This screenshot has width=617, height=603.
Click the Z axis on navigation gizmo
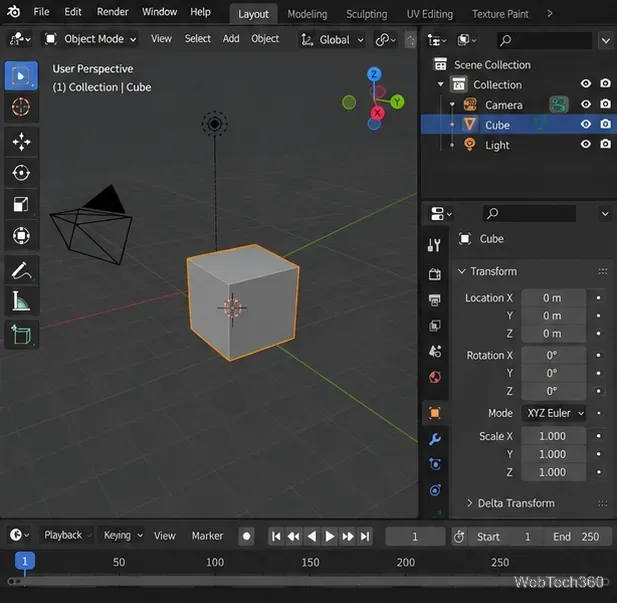point(374,74)
